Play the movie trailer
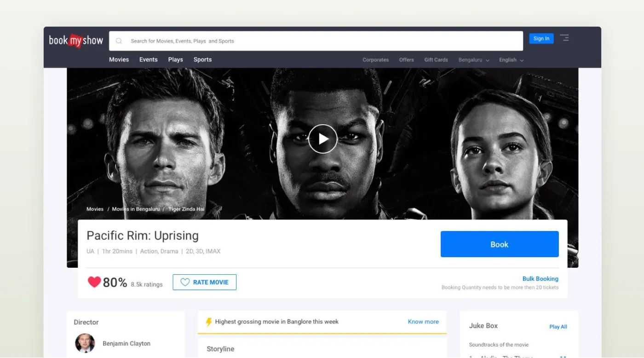 [322, 139]
